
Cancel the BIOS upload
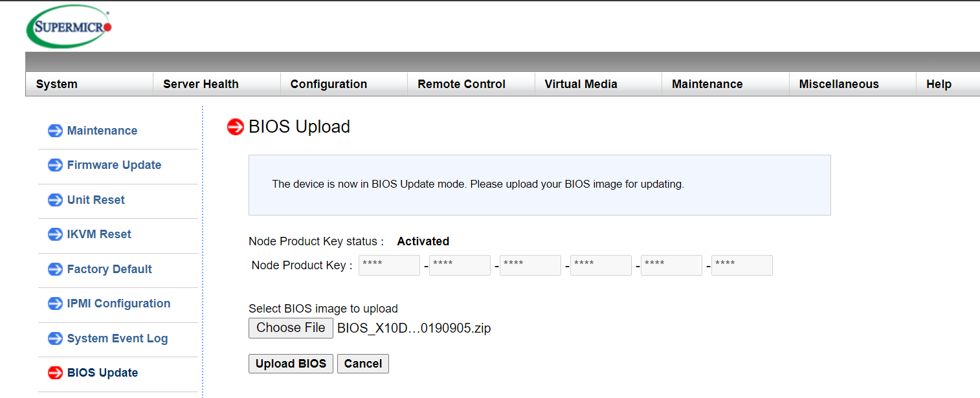[362, 364]
